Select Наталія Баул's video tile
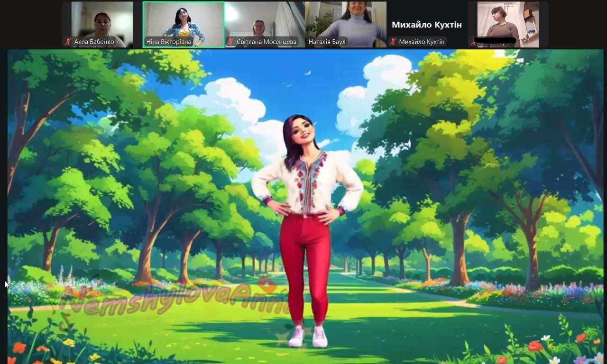 346,21
